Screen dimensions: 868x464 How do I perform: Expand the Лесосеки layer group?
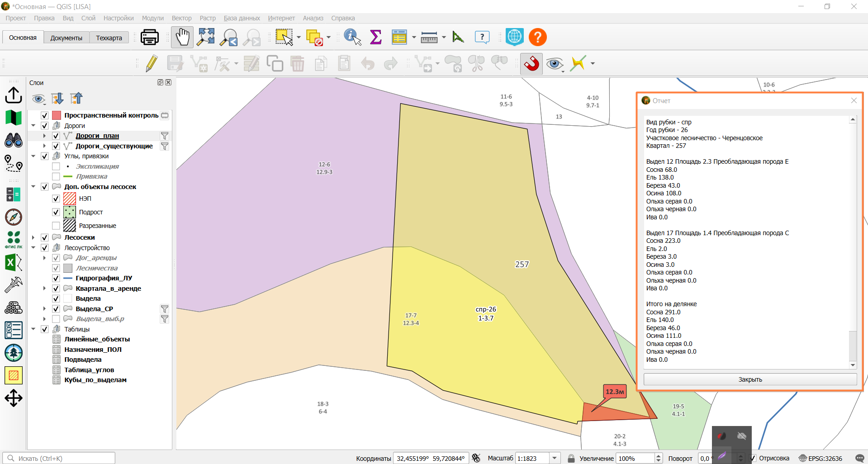(33, 237)
